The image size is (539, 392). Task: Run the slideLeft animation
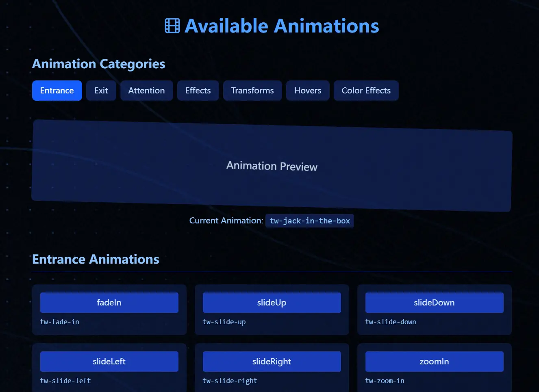109,362
